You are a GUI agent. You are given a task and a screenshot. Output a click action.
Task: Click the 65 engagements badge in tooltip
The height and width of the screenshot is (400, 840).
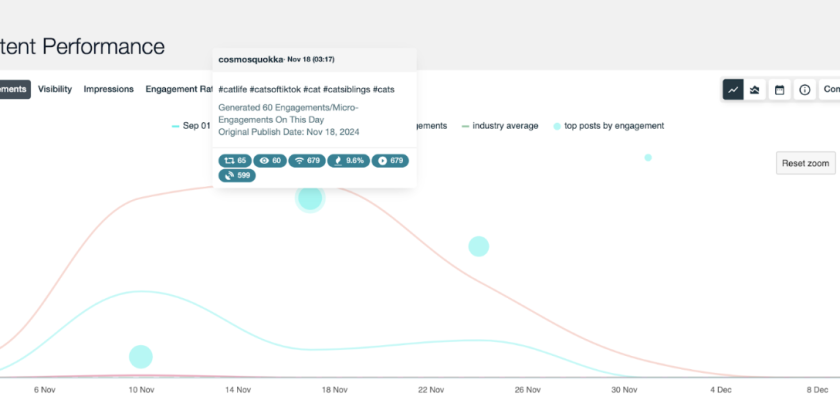click(235, 160)
